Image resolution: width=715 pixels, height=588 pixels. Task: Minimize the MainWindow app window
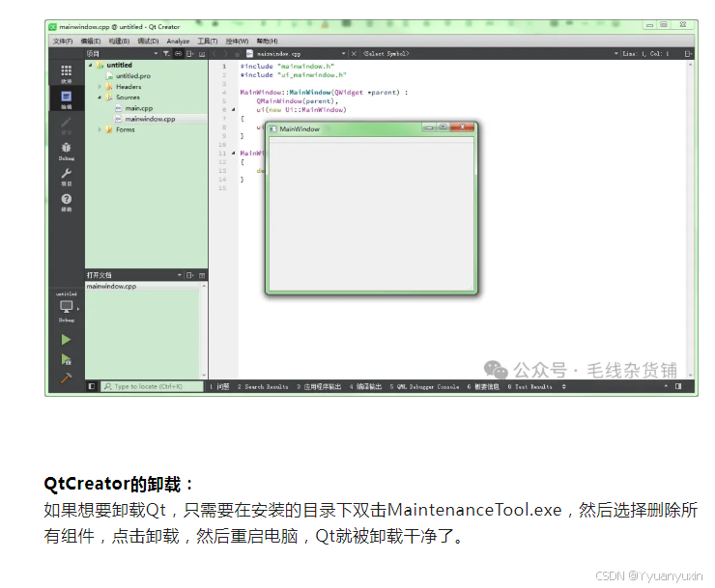pyautogui.click(x=429, y=127)
